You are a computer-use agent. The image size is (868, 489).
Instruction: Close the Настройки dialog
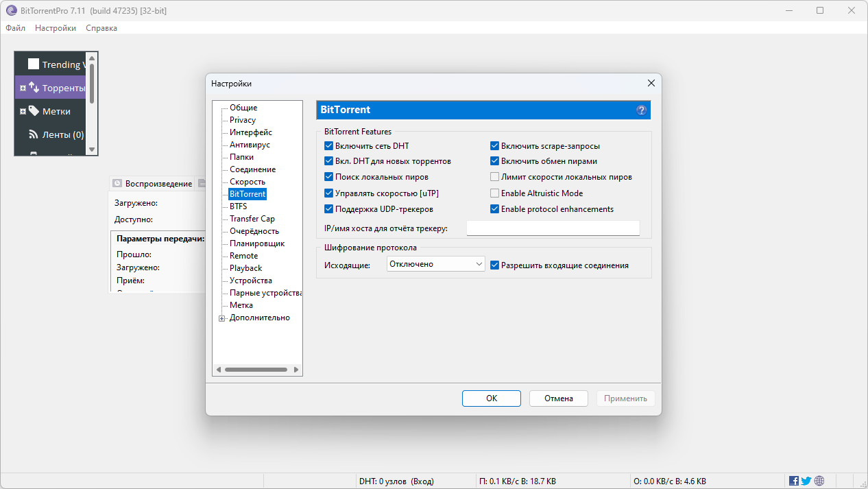coord(651,83)
